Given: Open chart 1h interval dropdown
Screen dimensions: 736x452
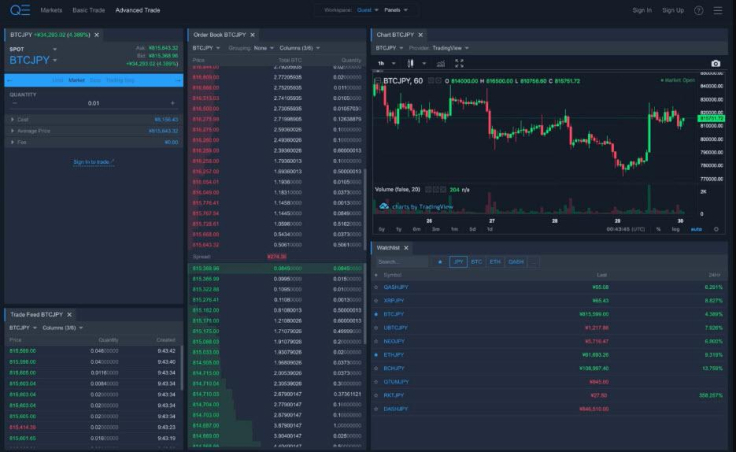Looking at the screenshot, I should coord(387,63).
